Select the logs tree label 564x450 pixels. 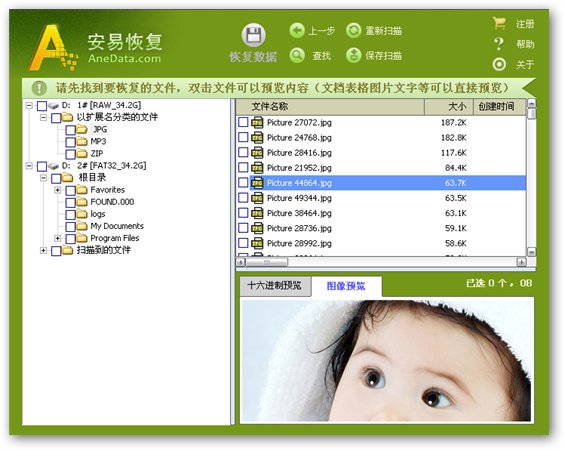pyautogui.click(x=98, y=214)
